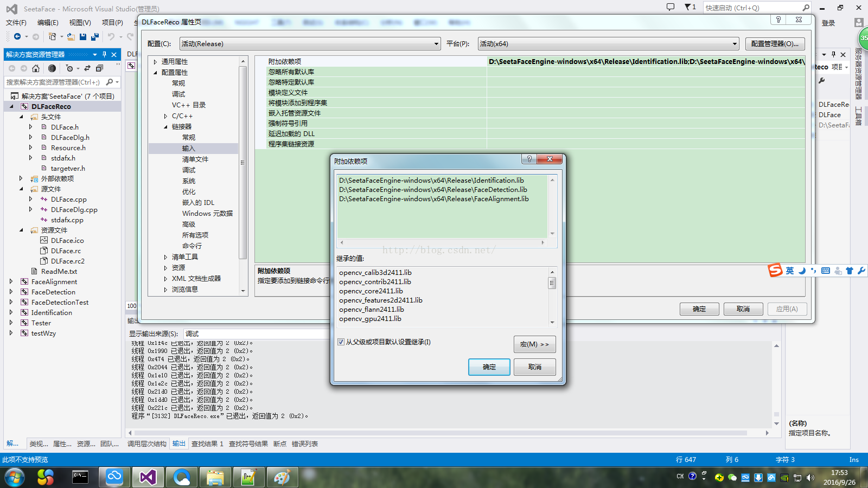Select ReadMe.txt in Solution Explorer

[x=59, y=272]
